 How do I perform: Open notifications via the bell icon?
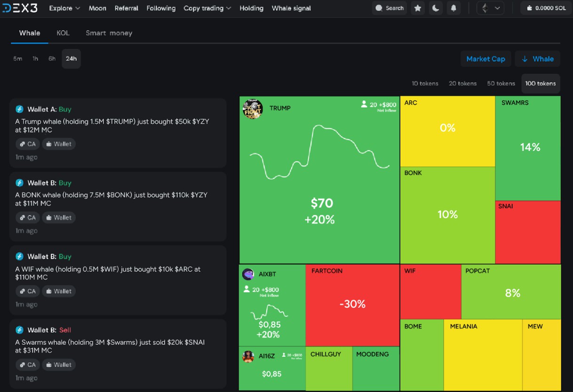(x=453, y=8)
